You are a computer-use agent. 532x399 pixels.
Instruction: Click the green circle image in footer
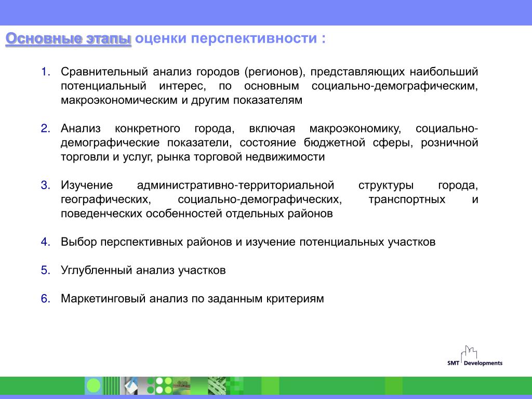click(94, 386)
